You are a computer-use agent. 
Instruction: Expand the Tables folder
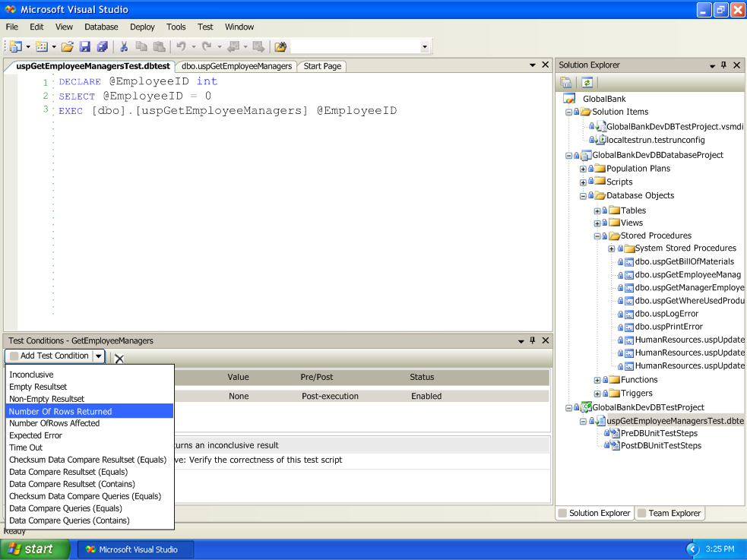[x=597, y=211]
